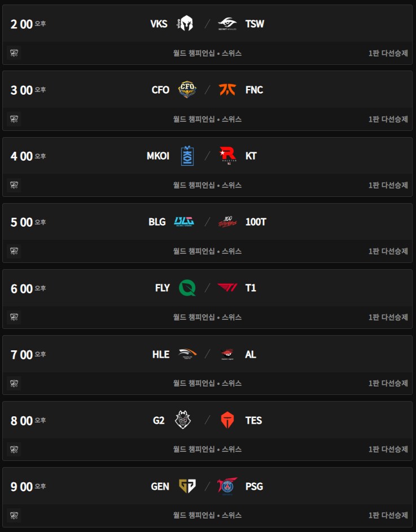The image size is (416, 532).
Task: Click the BLG team logo
Action: pos(184,222)
